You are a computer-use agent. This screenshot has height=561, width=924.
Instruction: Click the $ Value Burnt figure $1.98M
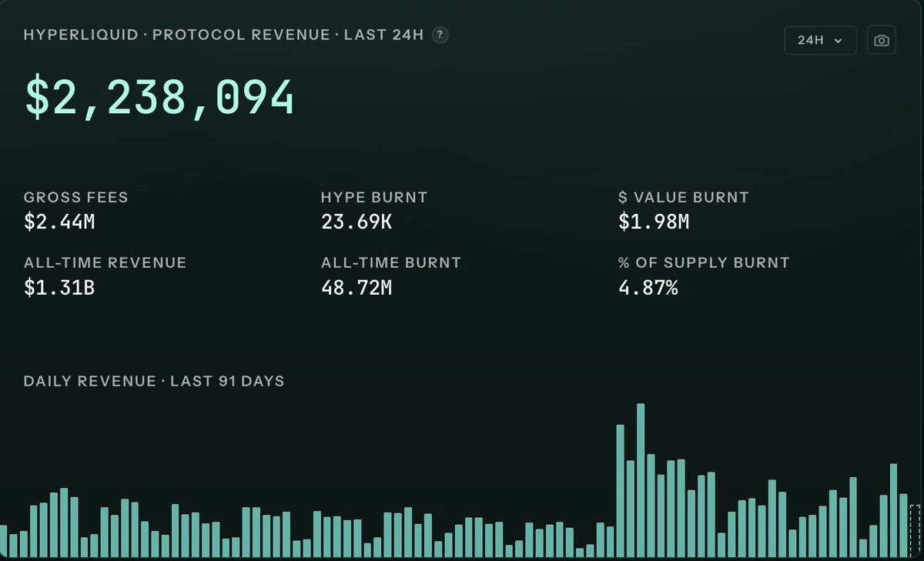click(x=654, y=222)
